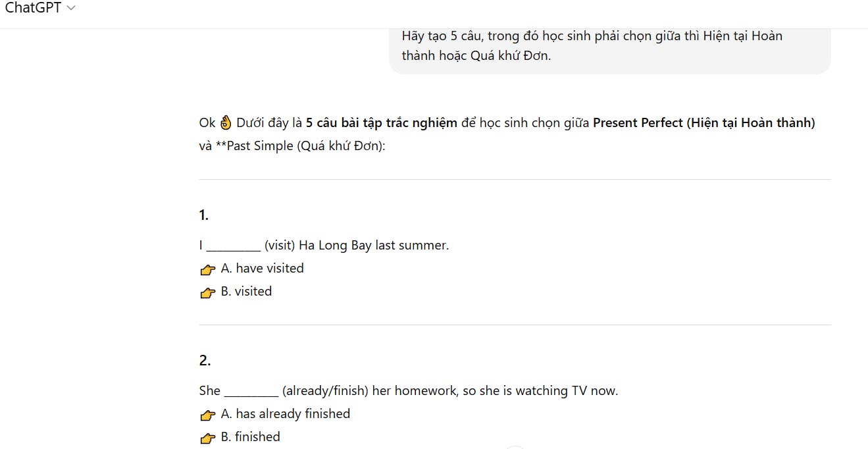868x449 pixels.
Task: Click the chevron beside ChatGPT title
Action: pos(71,8)
